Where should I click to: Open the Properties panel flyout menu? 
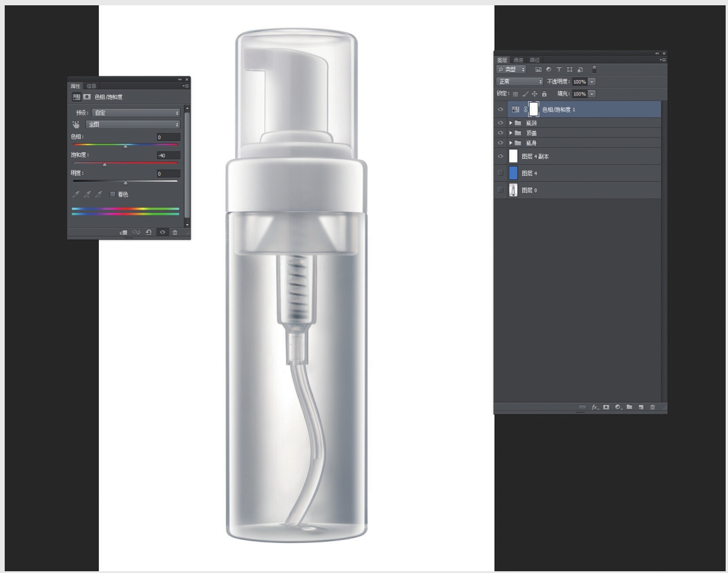coord(186,86)
